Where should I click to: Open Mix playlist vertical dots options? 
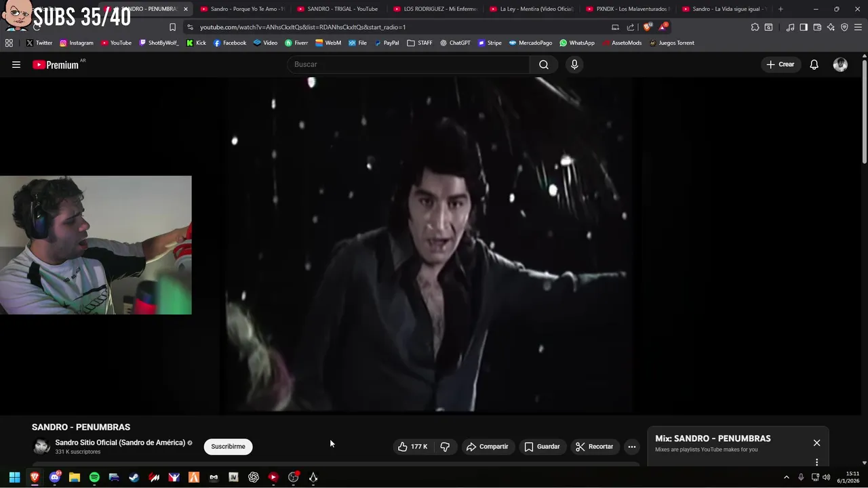point(816,462)
